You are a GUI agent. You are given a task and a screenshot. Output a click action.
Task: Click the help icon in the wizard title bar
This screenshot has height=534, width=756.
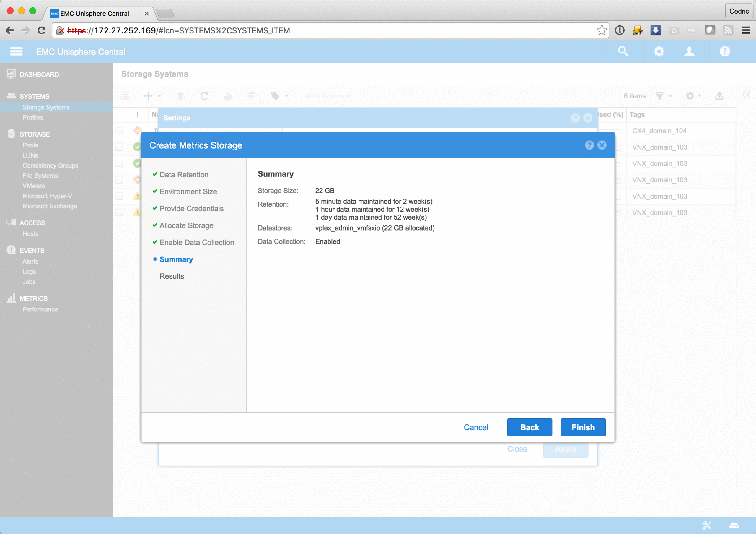[589, 145]
